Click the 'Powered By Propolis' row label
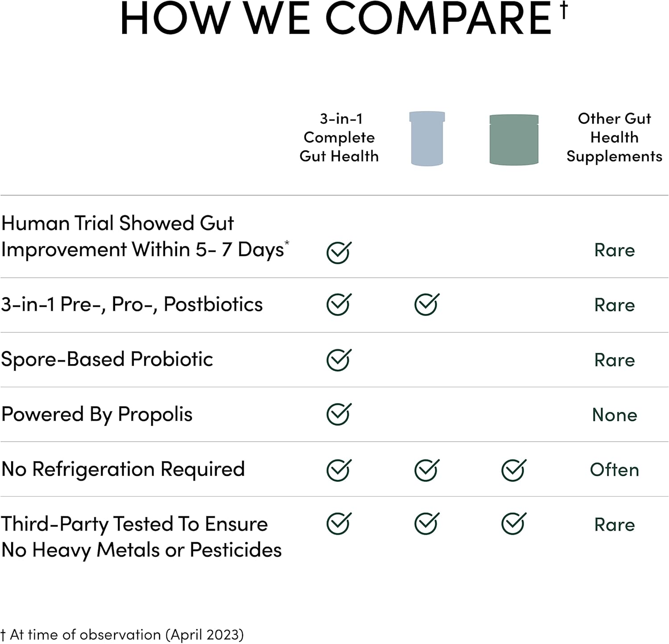669x644 pixels. point(97,414)
